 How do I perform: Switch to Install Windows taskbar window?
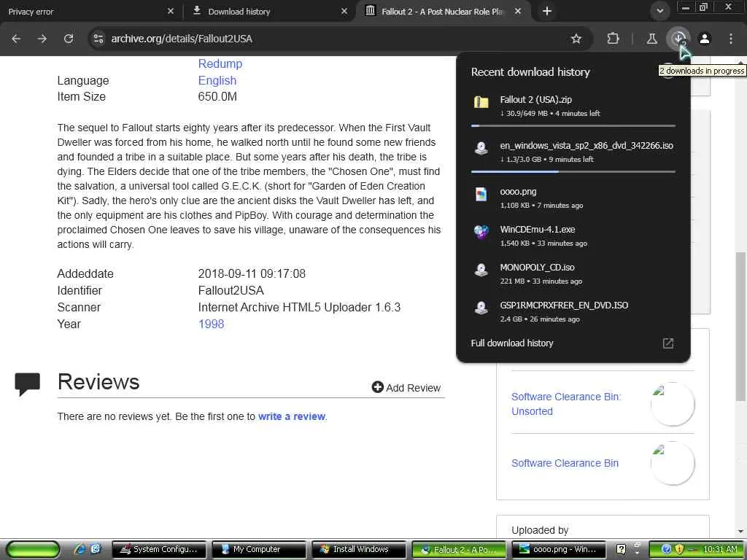tap(359, 549)
